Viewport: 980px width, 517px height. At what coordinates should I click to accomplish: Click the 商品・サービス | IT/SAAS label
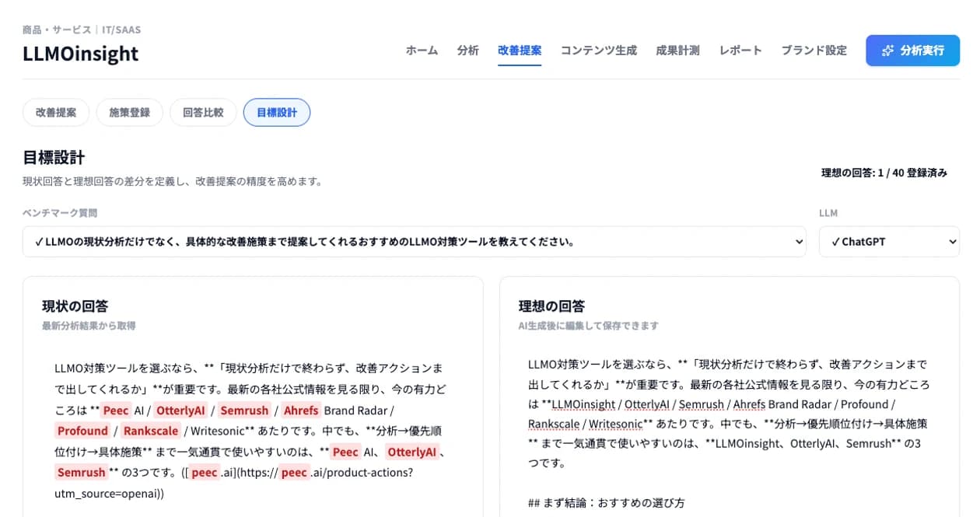click(82, 30)
